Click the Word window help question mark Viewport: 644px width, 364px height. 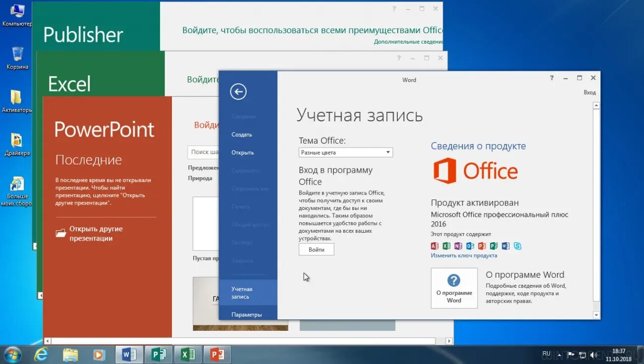tap(552, 78)
